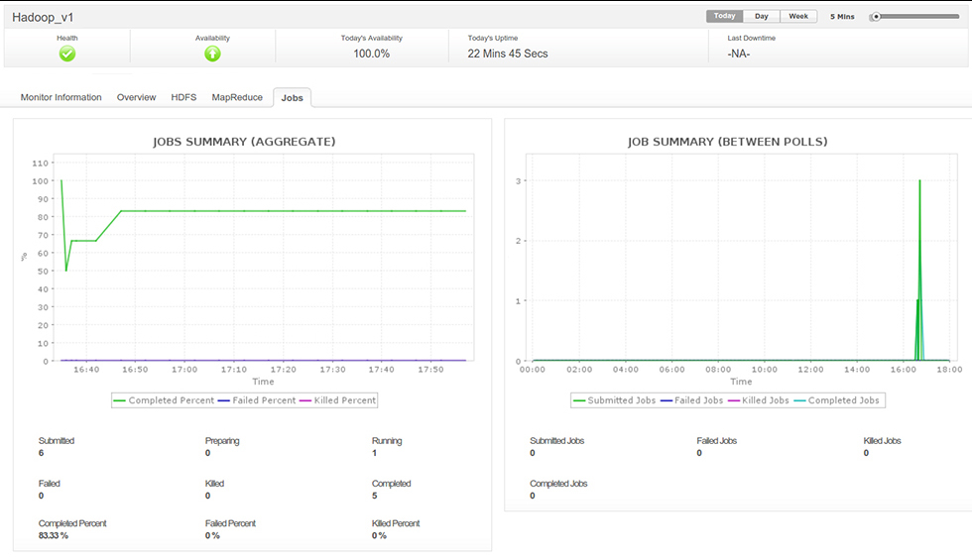Open the HDFS tab
972x560 pixels.
[x=183, y=97]
